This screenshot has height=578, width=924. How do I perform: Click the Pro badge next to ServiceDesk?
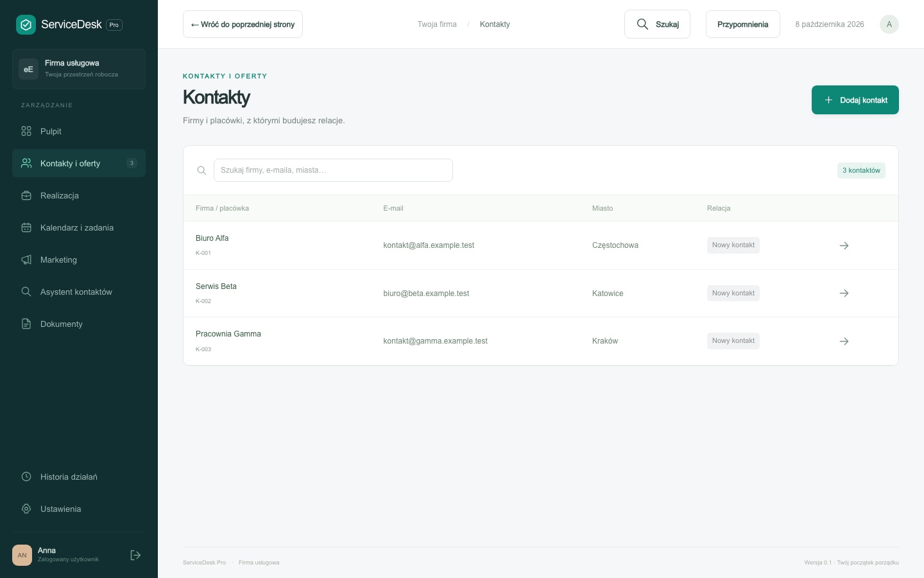point(114,25)
